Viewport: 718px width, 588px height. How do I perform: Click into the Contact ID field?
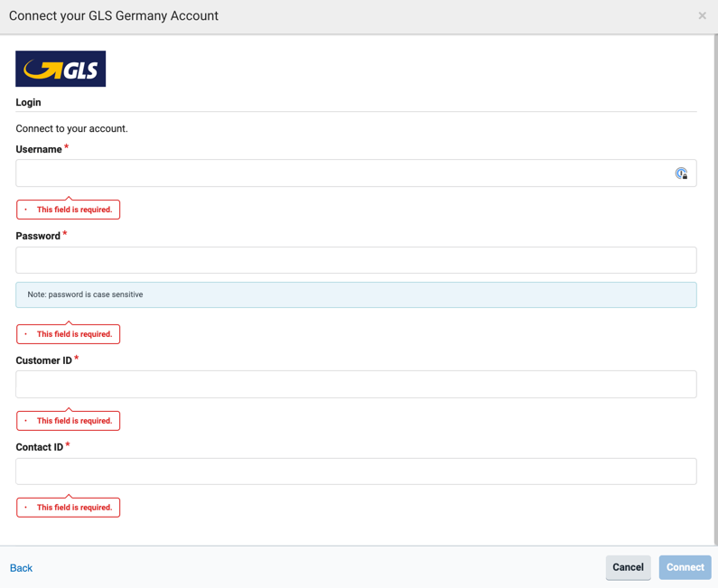(356, 471)
